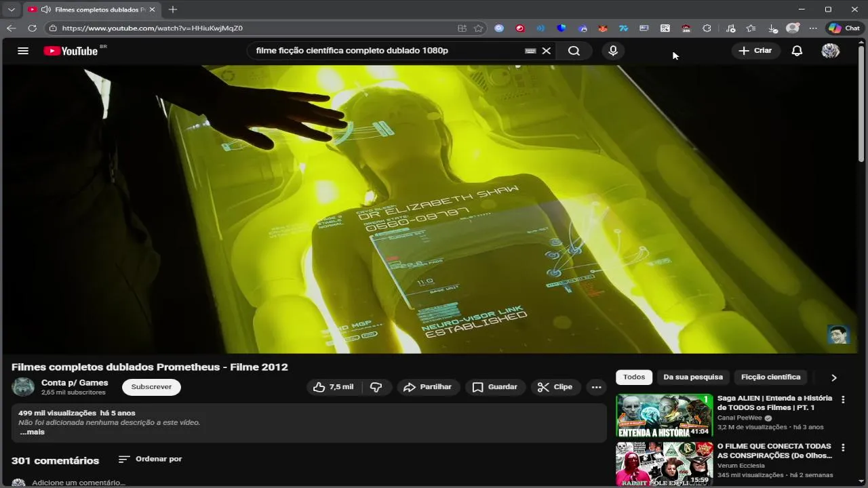This screenshot has width=868, height=488.
Task: View site information with the lock icon
Action: (x=53, y=28)
